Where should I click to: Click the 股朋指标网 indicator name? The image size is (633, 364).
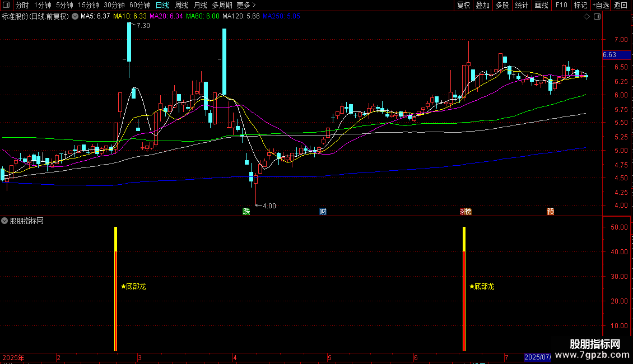[x=27, y=221]
